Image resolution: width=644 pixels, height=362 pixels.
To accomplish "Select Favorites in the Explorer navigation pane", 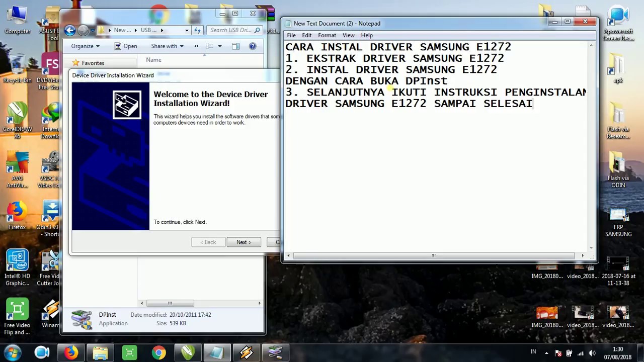I will 93,63.
